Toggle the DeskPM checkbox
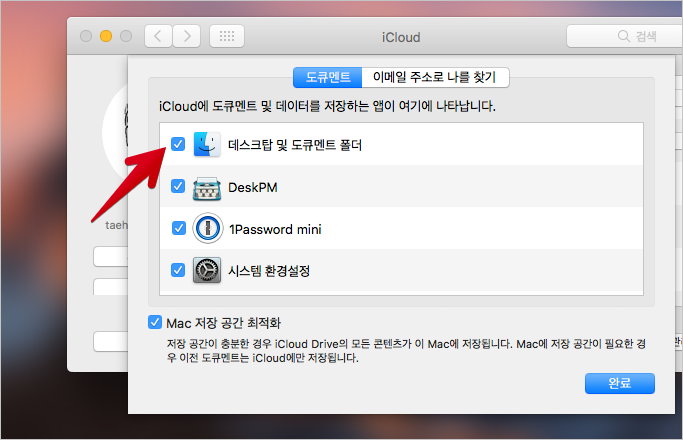 (178, 186)
